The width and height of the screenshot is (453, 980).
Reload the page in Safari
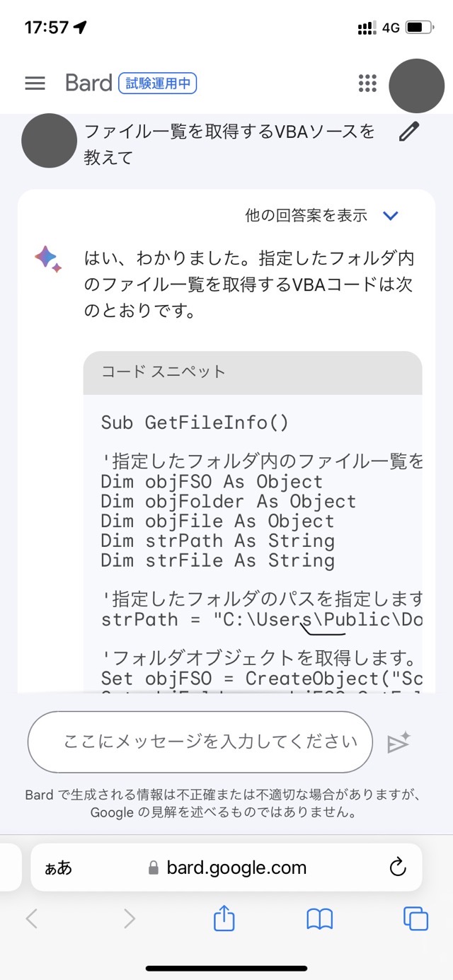pos(398,867)
